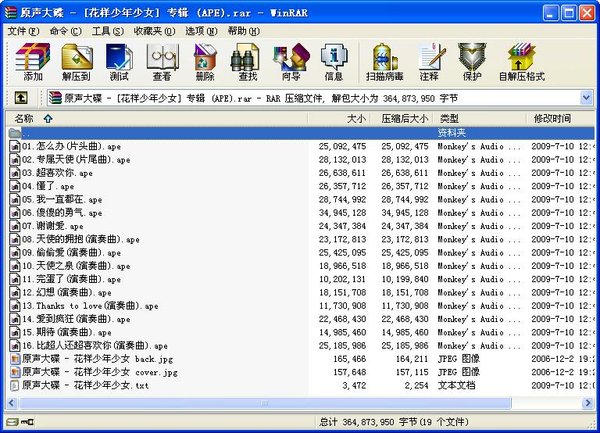Select the parent folder '..' row icon
Viewport: 600px width, 433px height.
(x=15, y=133)
